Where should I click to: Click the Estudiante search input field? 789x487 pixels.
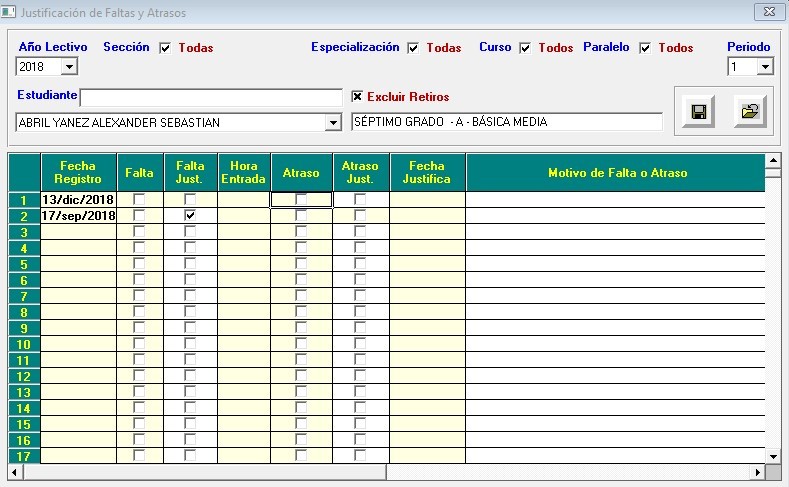pos(210,97)
